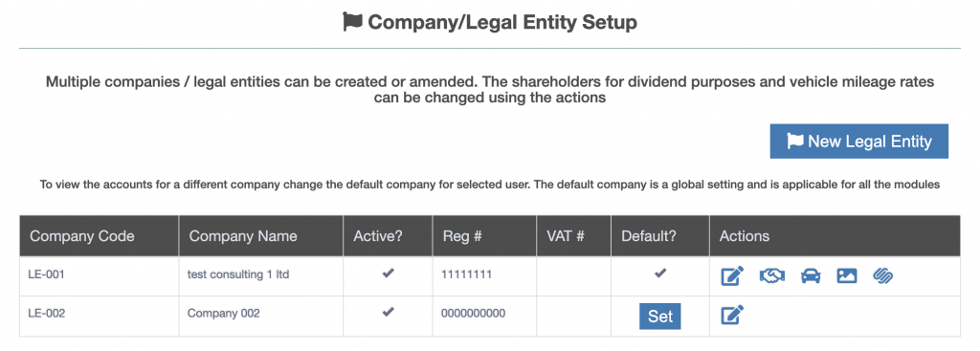The height and width of the screenshot is (351, 980).
Task: Click registration number 11111111
Action: 466,274
